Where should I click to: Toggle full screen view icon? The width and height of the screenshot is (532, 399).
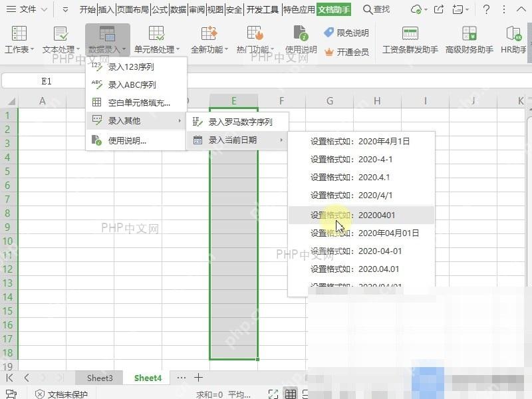pos(273,394)
